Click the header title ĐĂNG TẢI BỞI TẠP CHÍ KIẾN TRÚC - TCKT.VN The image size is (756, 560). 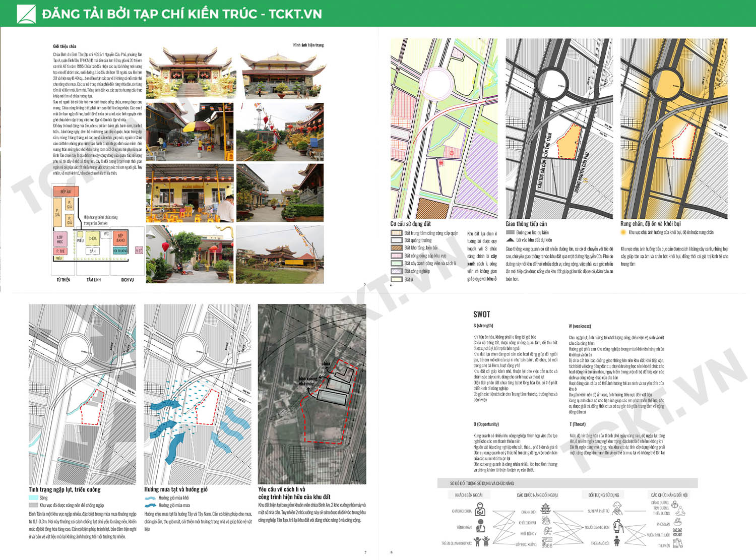coord(182,14)
